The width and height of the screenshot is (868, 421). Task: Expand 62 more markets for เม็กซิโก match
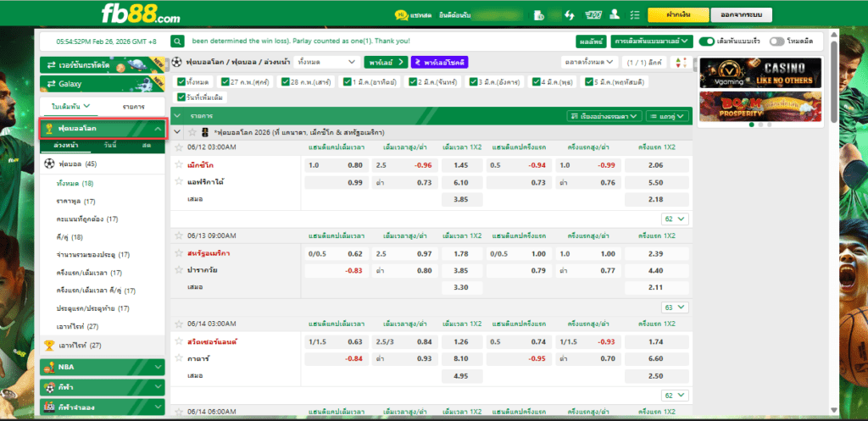(675, 219)
